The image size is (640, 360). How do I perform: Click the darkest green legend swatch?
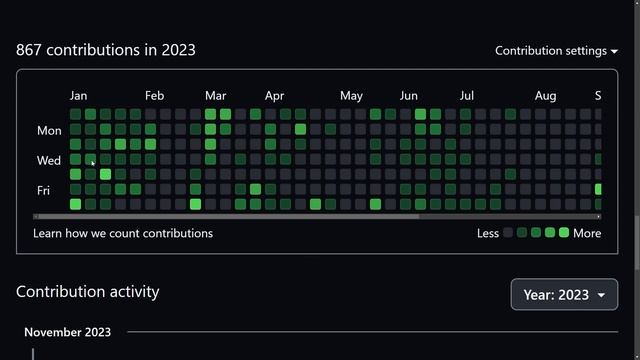click(x=522, y=233)
